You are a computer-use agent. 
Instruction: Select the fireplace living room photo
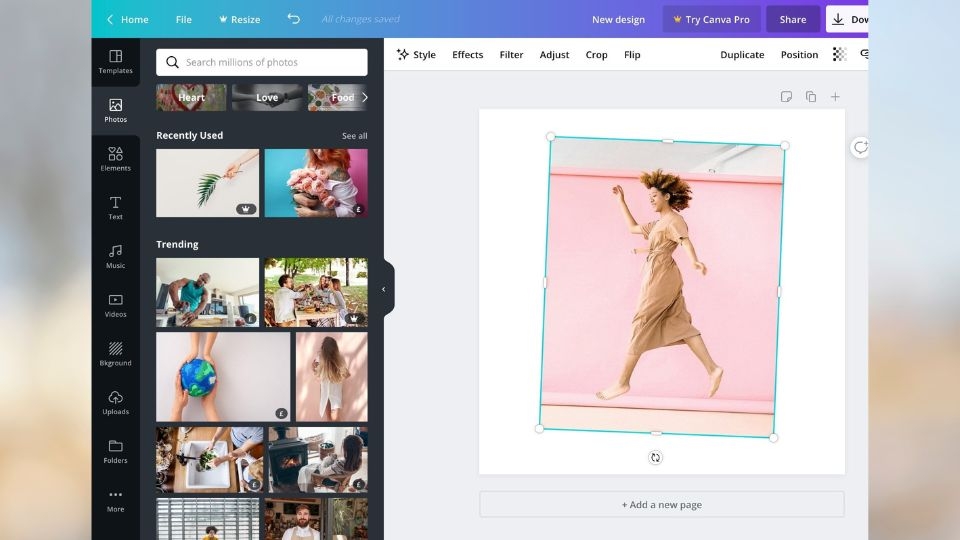[x=318, y=460]
